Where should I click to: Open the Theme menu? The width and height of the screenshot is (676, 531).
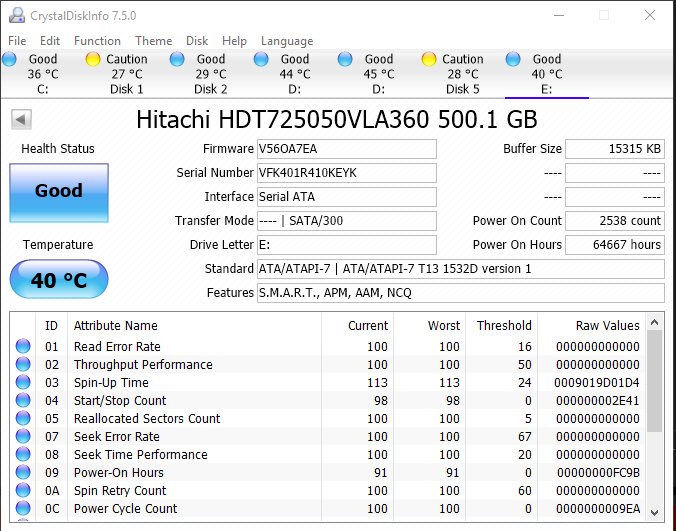(x=153, y=41)
